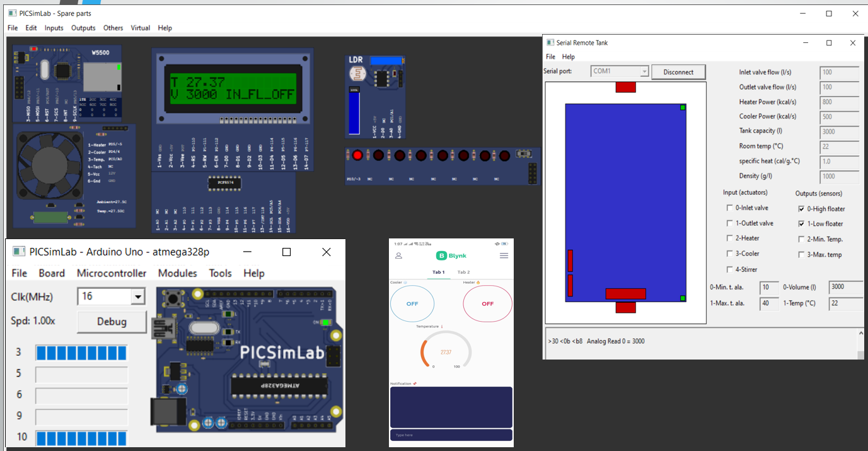Click the Inlet valve flow field
Viewport: 868px width, 451px height.
[x=840, y=73]
